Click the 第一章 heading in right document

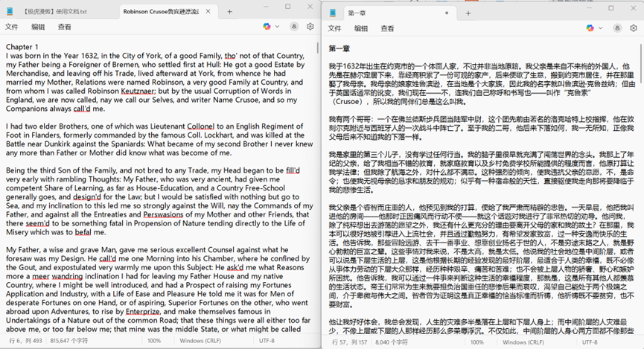pyautogui.click(x=339, y=48)
